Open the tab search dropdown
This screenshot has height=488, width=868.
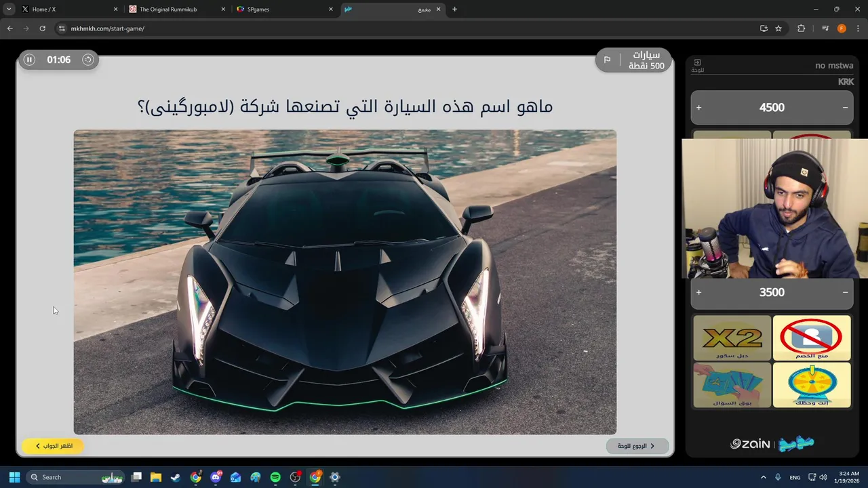9,9
